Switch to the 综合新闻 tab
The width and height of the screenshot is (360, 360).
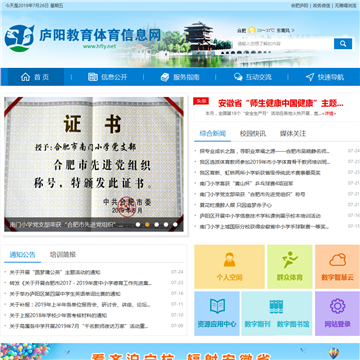pos(213,134)
